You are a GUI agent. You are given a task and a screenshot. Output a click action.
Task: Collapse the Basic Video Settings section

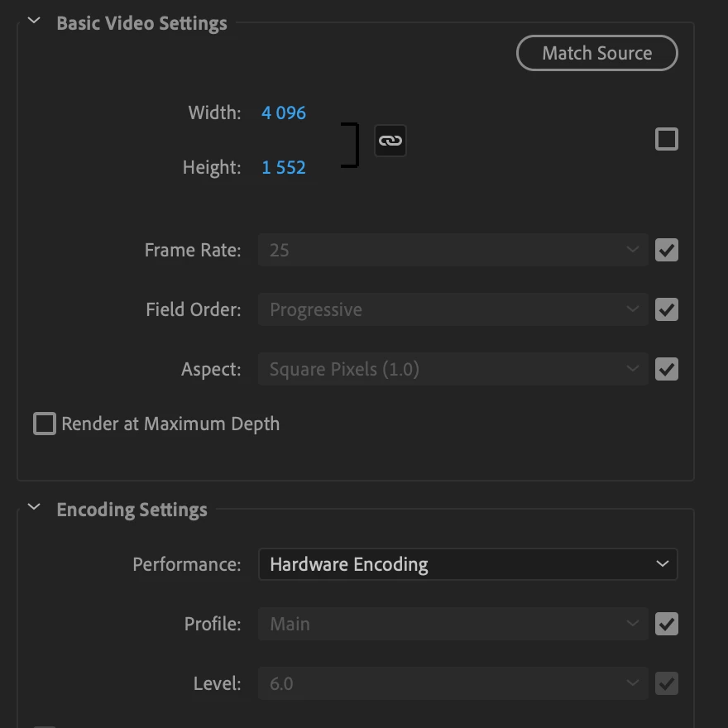point(35,22)
